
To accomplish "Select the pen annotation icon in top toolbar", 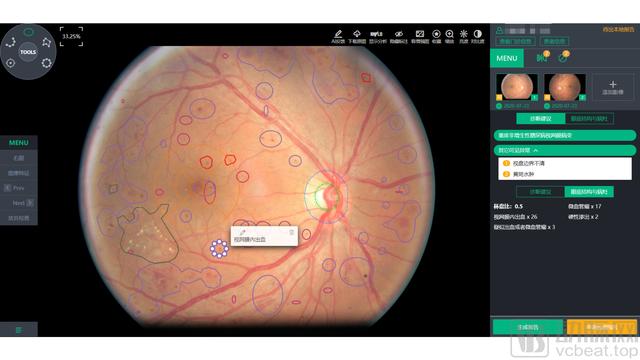I will click(338, 34).
